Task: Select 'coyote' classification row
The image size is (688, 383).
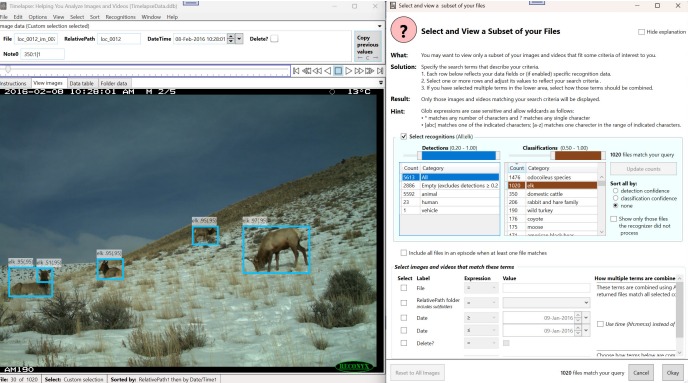Action: pyautogui.click(x=552, y=218)
